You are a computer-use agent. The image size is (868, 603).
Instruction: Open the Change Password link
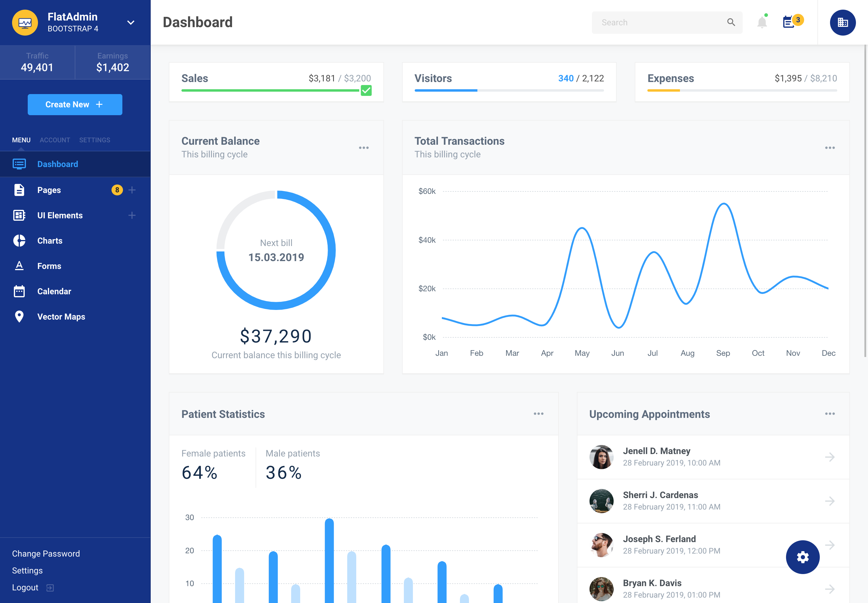[x=46, y=554]
